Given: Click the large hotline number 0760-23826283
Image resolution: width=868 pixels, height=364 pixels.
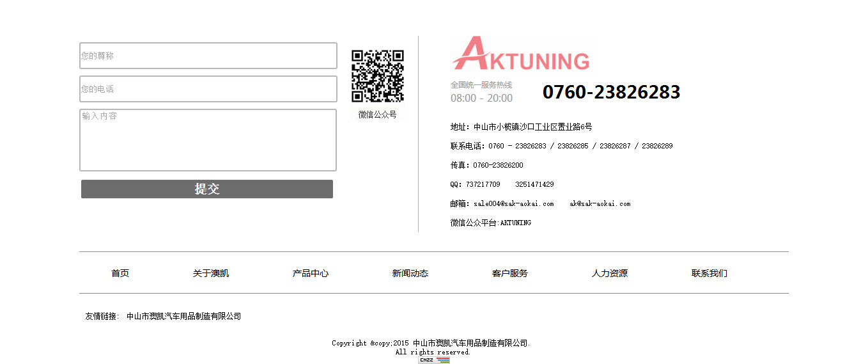Looking at the screenshot, I should 611,92.
